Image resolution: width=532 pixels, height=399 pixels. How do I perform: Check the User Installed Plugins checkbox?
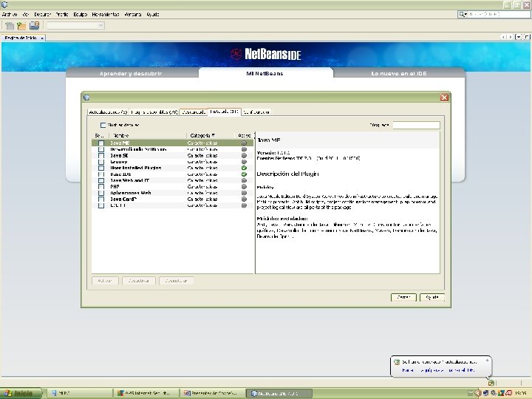pos(100,168)
